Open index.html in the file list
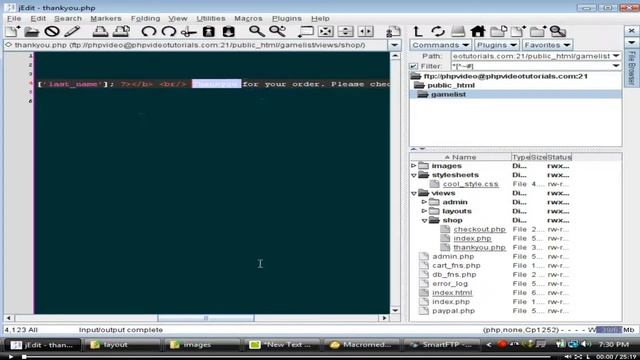Image resolution: width=640 pixels, height=360 pixels. point(452,293)
